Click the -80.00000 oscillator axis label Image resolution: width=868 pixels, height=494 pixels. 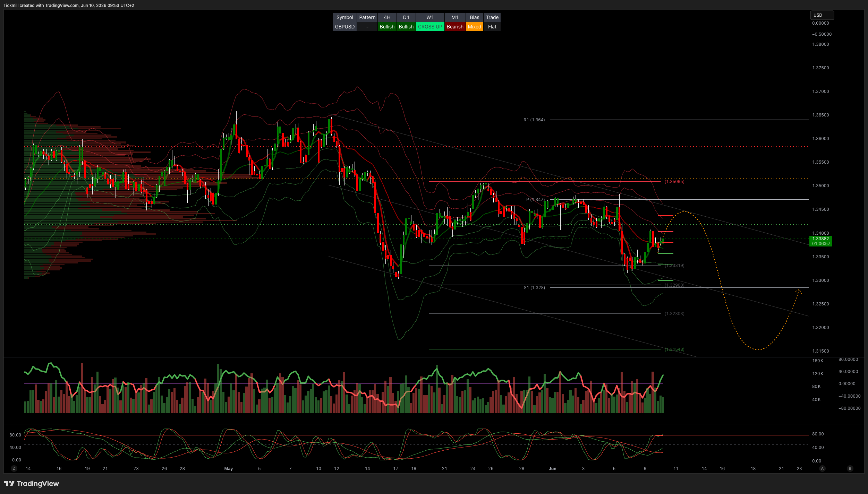click(849, 408)
